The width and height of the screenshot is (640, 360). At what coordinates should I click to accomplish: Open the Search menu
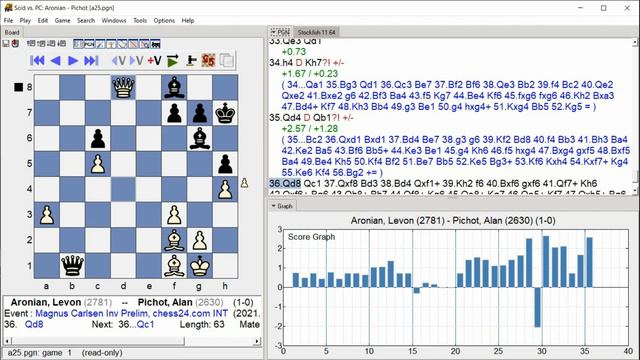(86, 20)
